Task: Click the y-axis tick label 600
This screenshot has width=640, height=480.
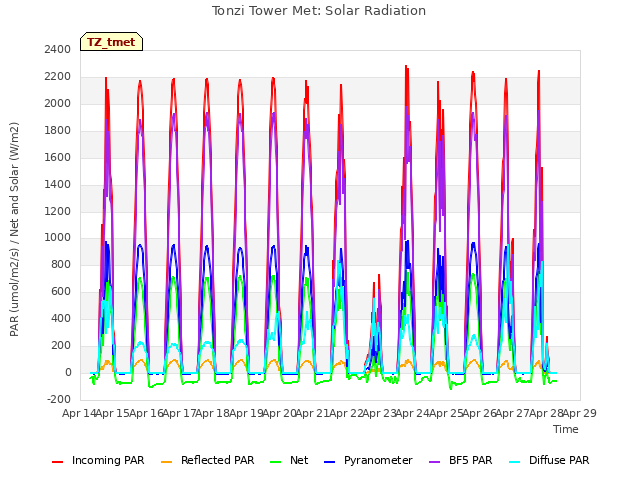Action: (x=61, y=291)
